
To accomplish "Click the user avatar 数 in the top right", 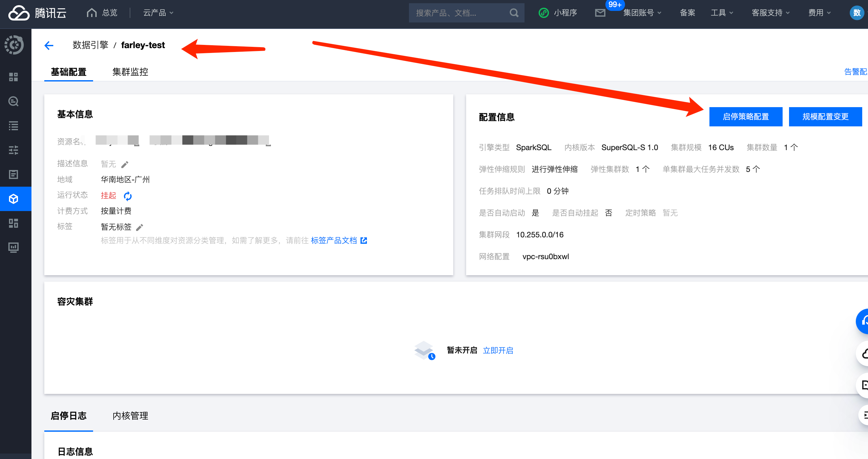I will pyautogui.click(x=856, y=13).
